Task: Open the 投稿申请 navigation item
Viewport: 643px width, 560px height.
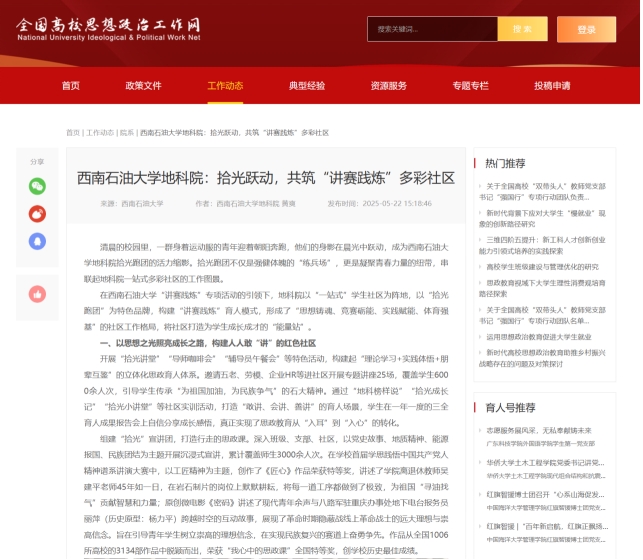Action: [552, 85]
